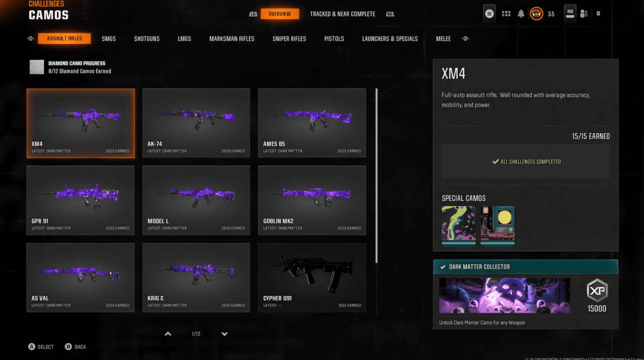
Task: Switch to the SMGs category tab
Action: pos(109,39)
